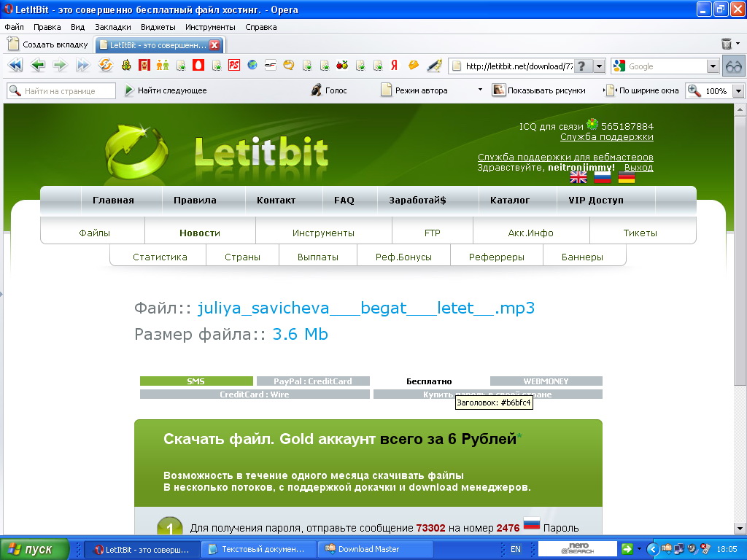
Task: Expand hidden system tray icons
Action: [x=652, y=549]
